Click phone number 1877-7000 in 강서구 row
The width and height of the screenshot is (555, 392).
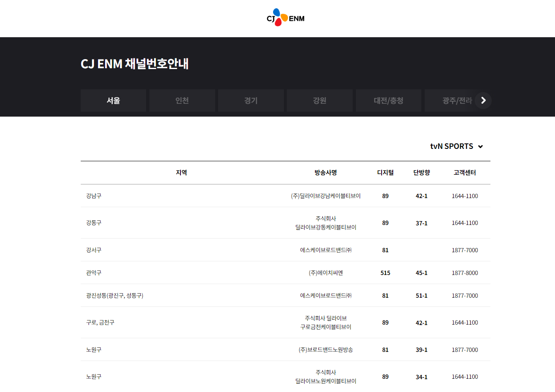(x=465, y=250)
